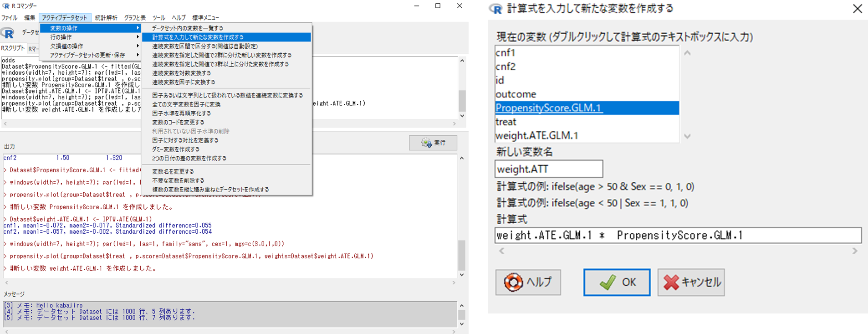Click inside the 出力 output text area

[230, 216]
